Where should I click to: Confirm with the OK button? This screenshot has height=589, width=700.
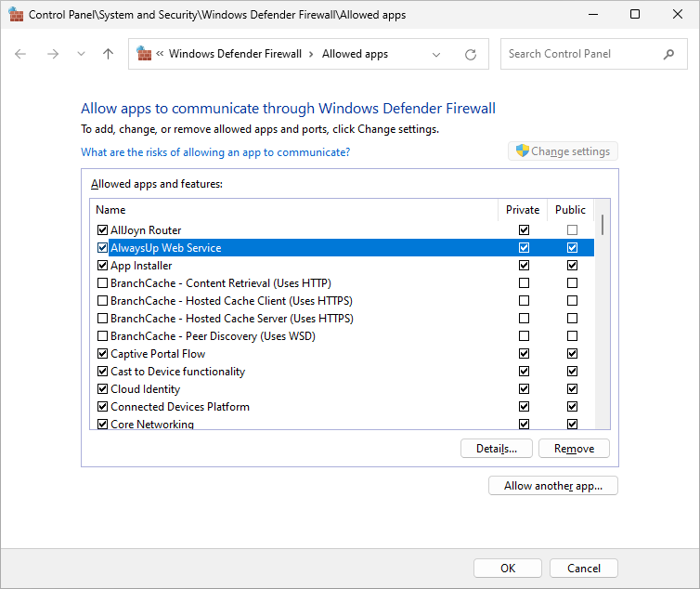(x=508, y=568)
